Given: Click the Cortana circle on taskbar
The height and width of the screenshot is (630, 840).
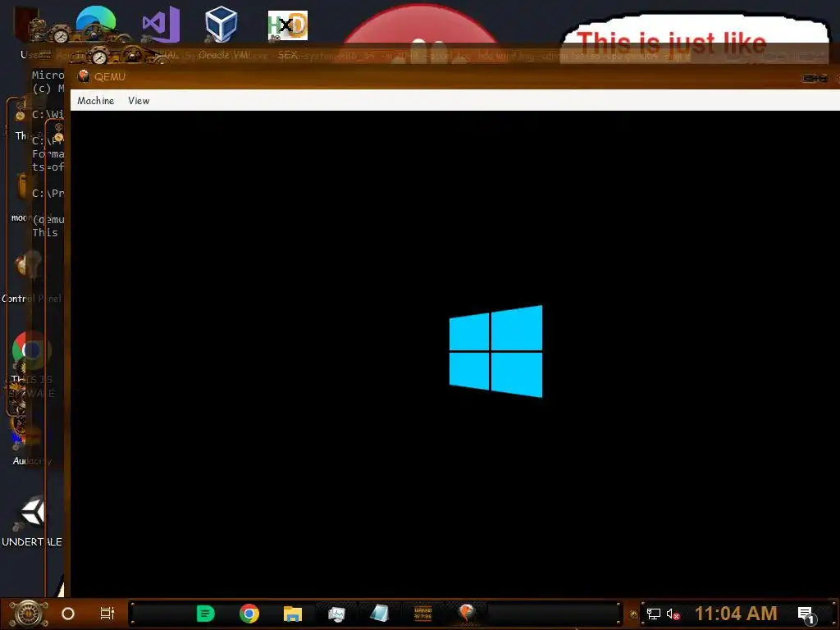Looking at the screenshot, I should point(68,614).
